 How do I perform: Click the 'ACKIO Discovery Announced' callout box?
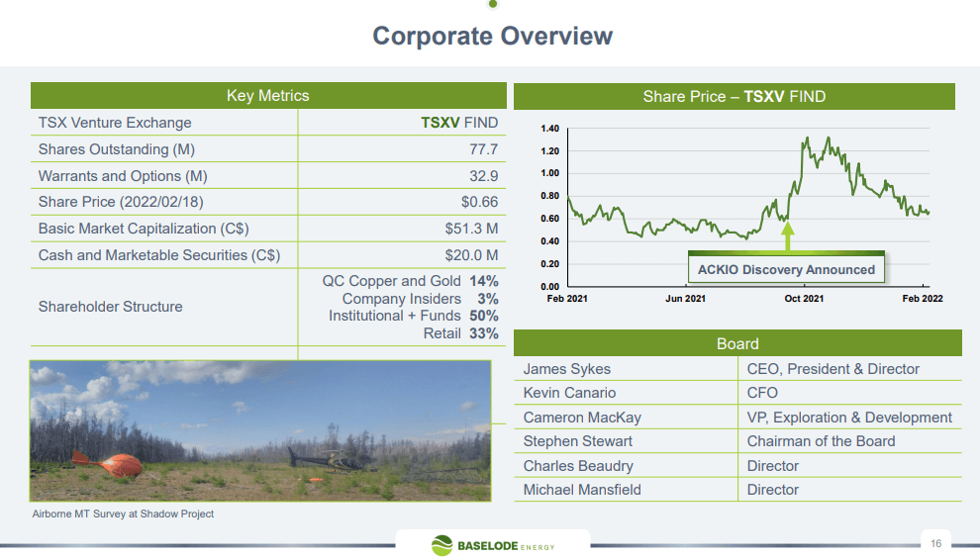786,269
